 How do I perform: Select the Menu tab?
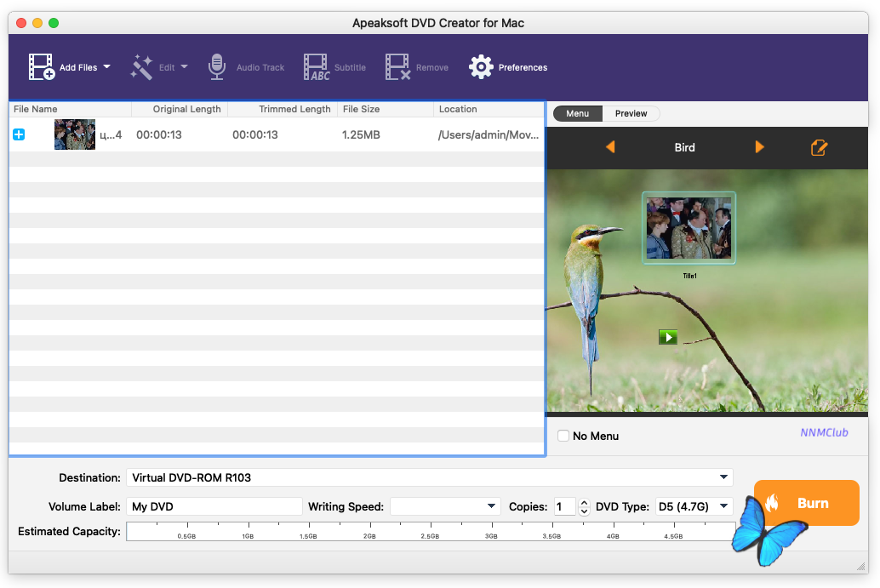(577, 113)
